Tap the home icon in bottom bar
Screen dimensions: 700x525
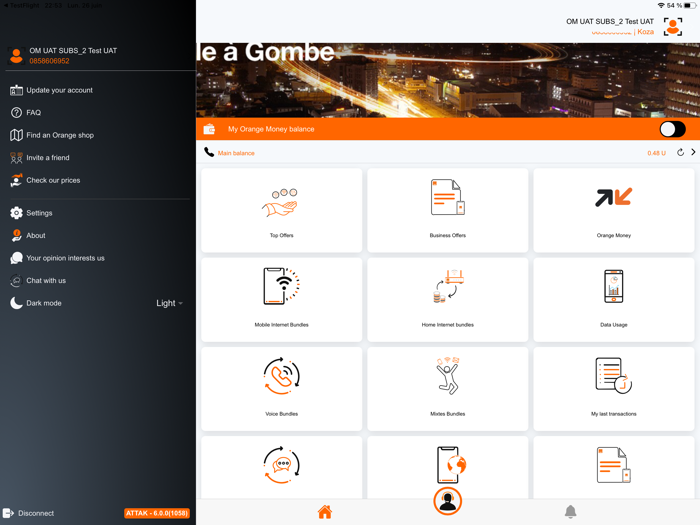click(325, 512)
